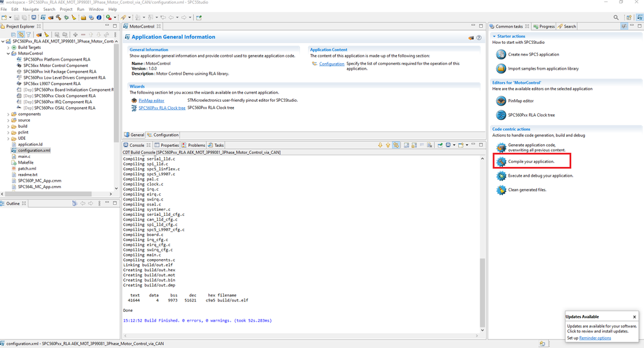Screen dimensions: 644x348
Task: Click the hammer Build icon in main toolbar
Action: pos(58,17)
